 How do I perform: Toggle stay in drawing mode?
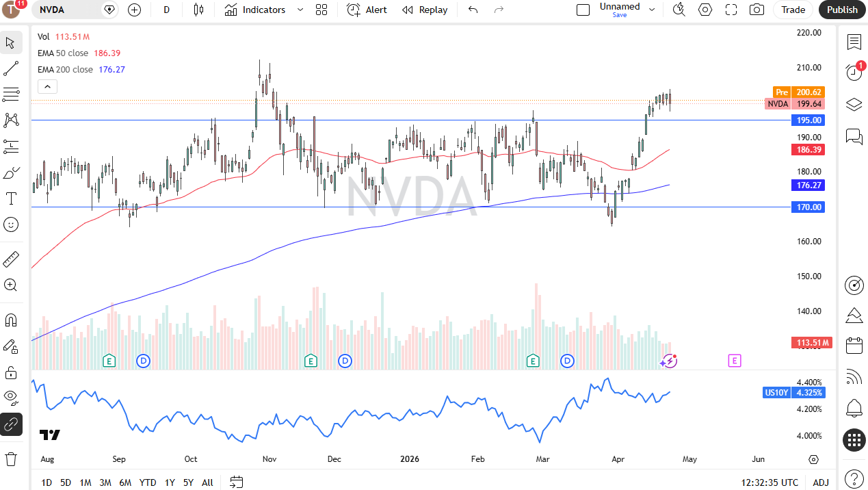11,346
